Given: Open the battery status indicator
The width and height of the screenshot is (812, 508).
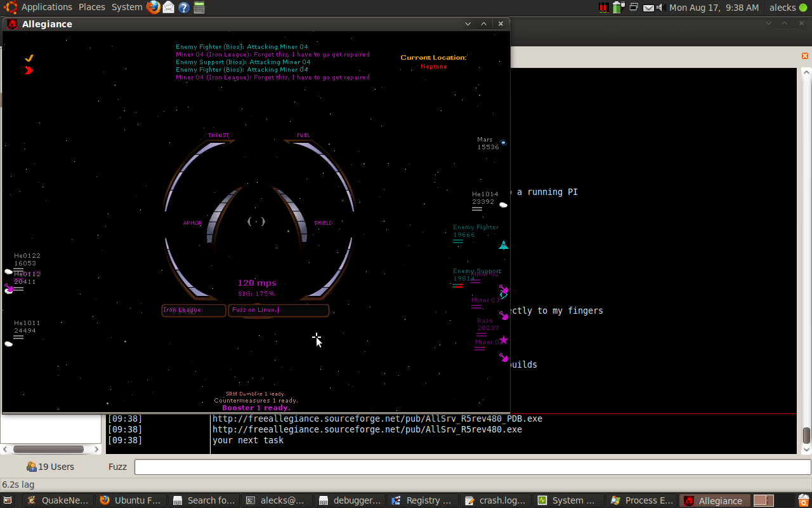Looking at the screenshot, I should pos(617,8).
